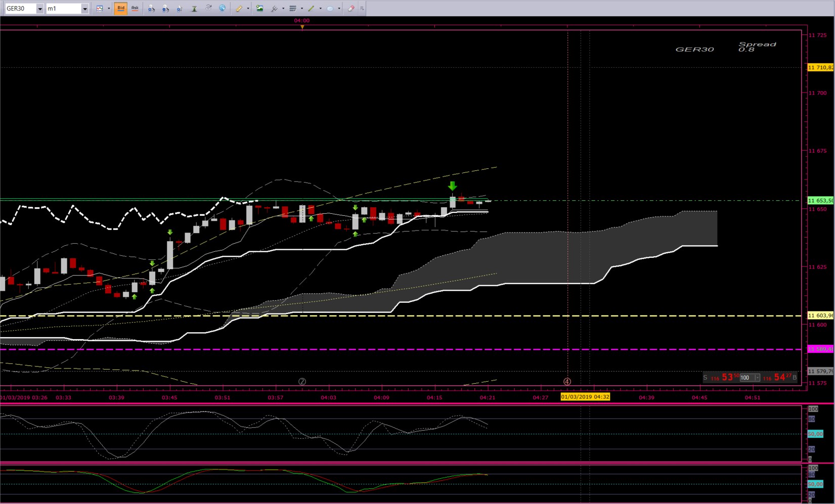Expand the ellipse shape options arrow

coord(339,9)
